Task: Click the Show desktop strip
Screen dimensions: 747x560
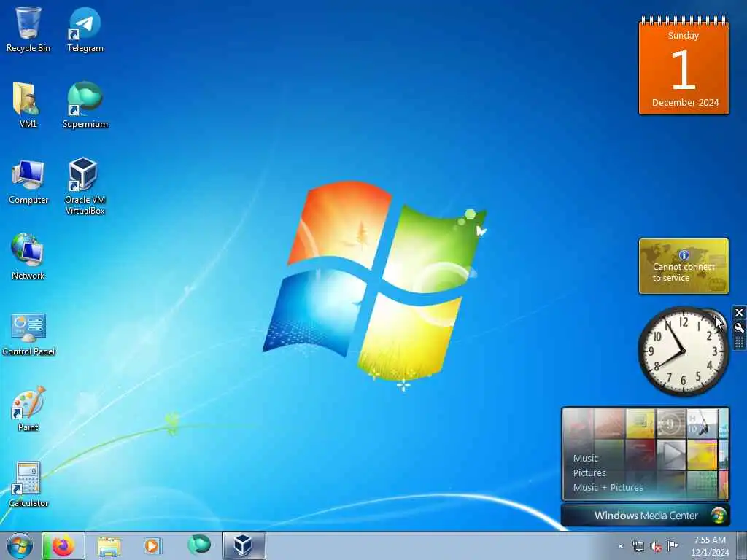Action: (742, 545)
